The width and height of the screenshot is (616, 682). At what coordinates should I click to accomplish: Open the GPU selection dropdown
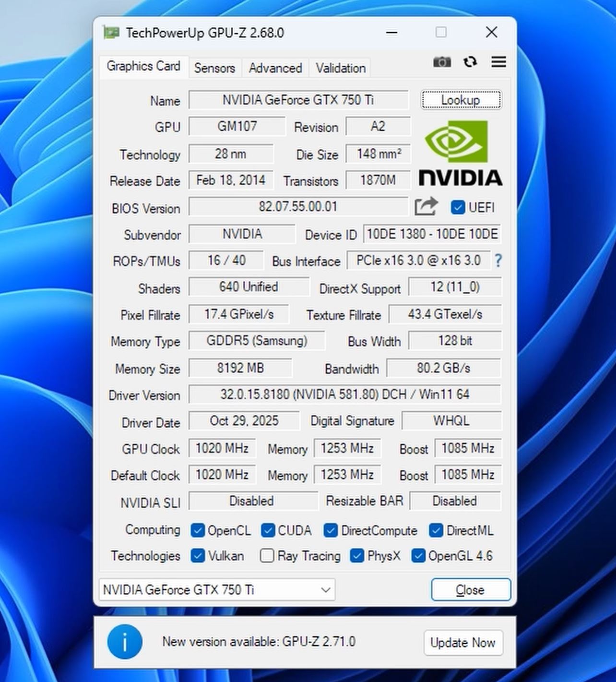(x=217, y=590)
